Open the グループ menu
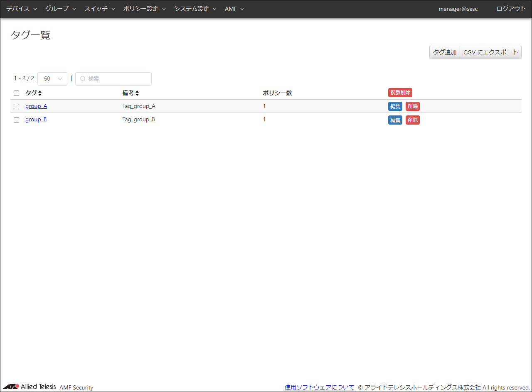 pyautogui.click(x=60, y=9)
